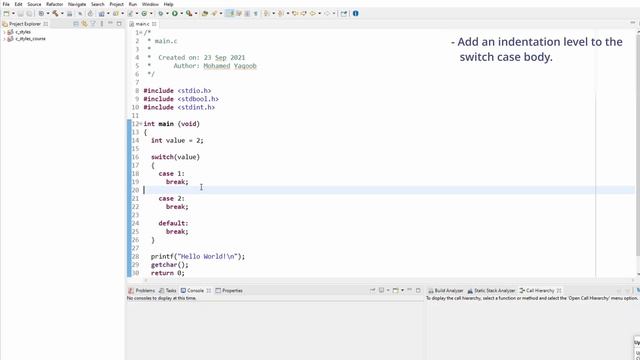The width and height of the screenshot is (640, 360).
Task: Click the New file toolbar icon
Action: [x=7, y=13]
